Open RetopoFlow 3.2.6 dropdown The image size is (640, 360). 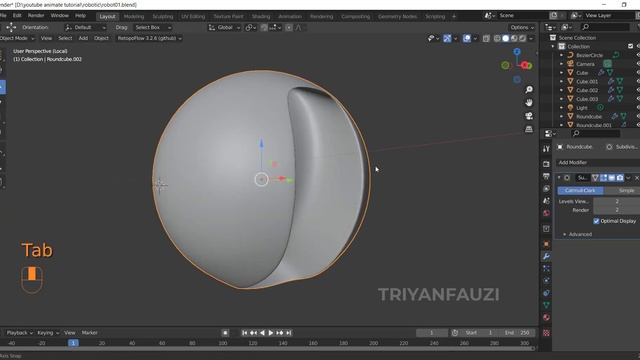(149, 38)
